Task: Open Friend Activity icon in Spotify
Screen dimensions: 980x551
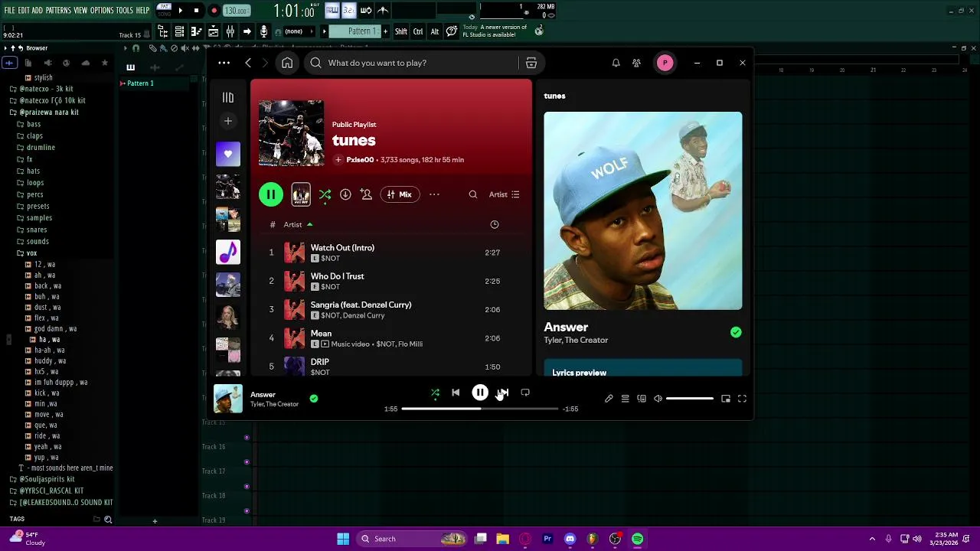Action: click(x=636, y=63)
